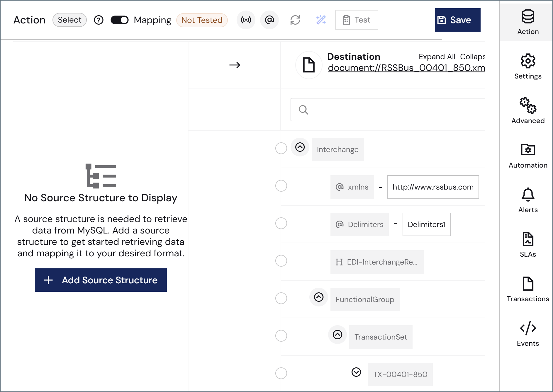The height and width of the screenshot is (392, 553).
Task: Click the Delimiters attribute label
Action: pos(359,224)
